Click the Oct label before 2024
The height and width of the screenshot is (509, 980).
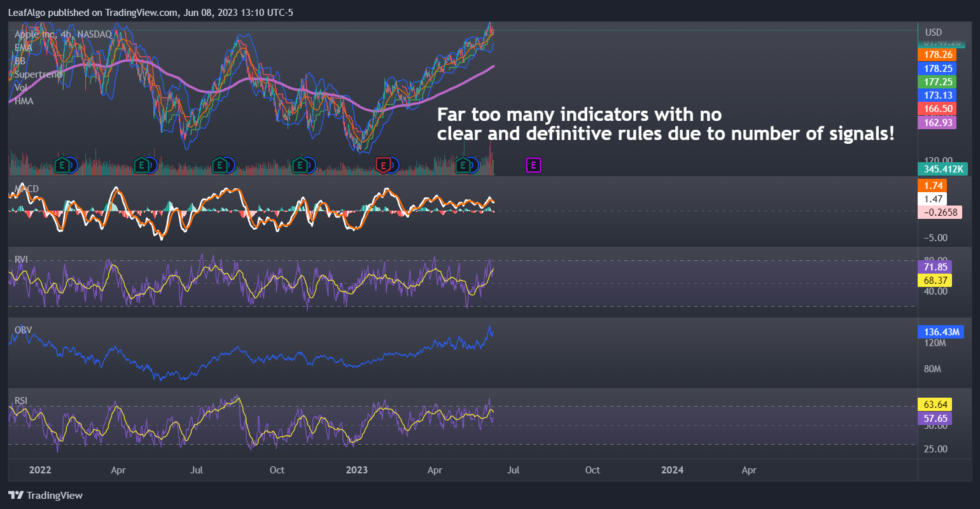[592, 470]
